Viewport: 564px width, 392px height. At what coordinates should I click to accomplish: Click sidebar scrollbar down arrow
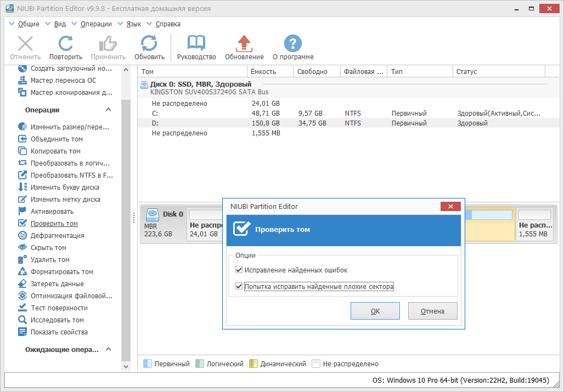[126, 367]
